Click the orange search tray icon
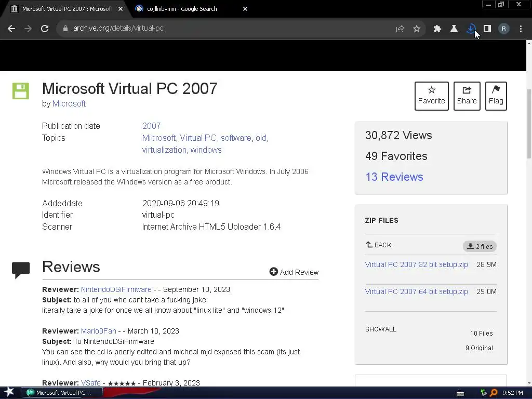The height and width of the screenshot is (399, 532). click(x=494, y=393)
